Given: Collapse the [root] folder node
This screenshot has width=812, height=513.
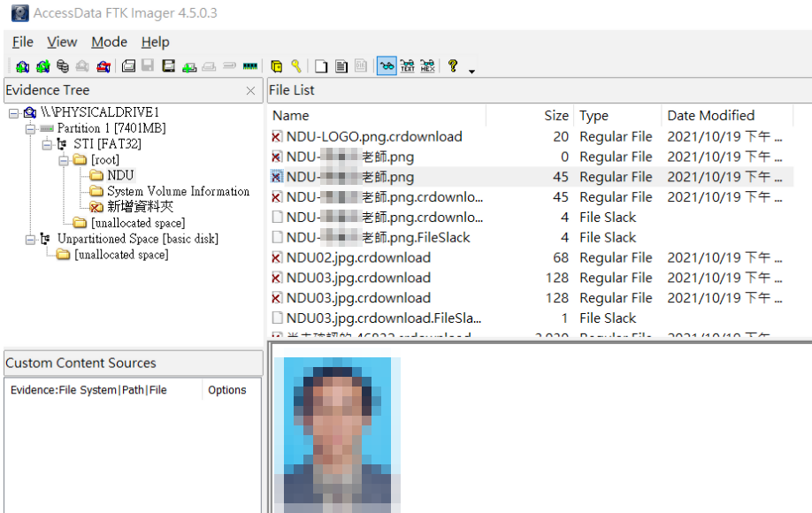Looking at the screenshot, I should (x=64, y=160).
